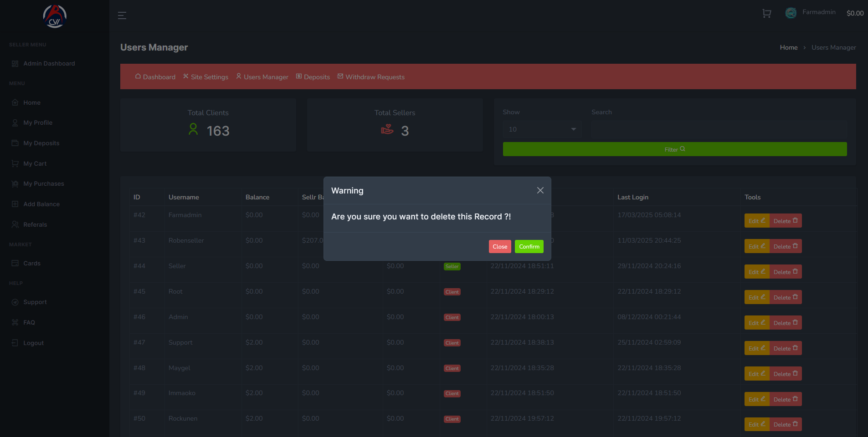The width and height of the screenshot is (868, 437).
Task: Click the green Filter button
Action: 675,149
